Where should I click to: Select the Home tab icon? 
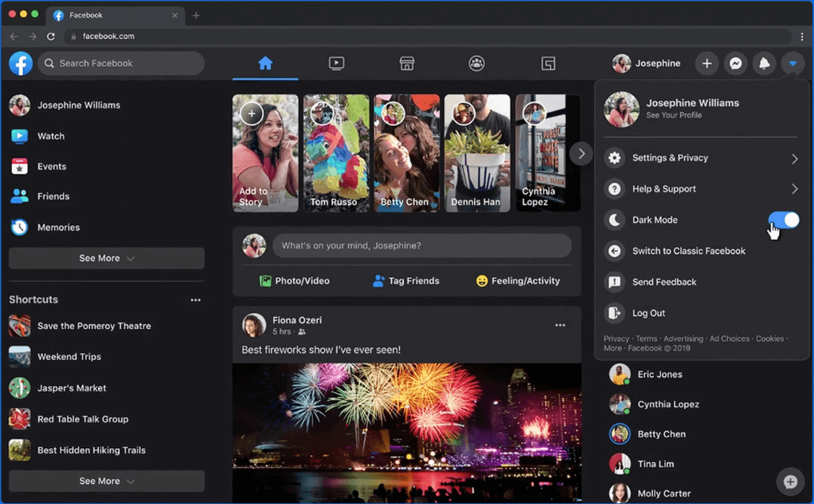(266, 63)
